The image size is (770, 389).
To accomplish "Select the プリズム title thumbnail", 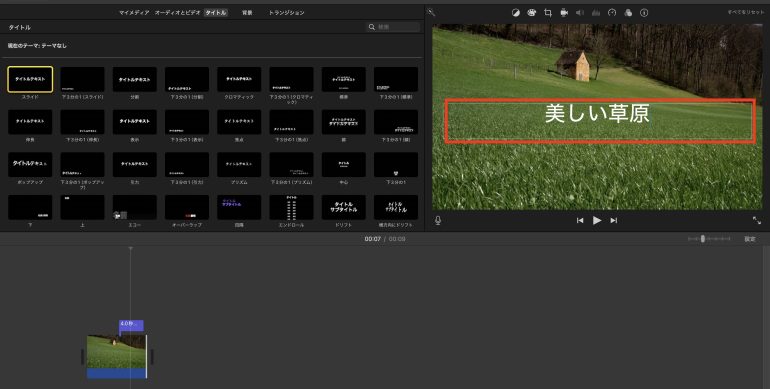I will pyautogui.click(x=239, y=165).
